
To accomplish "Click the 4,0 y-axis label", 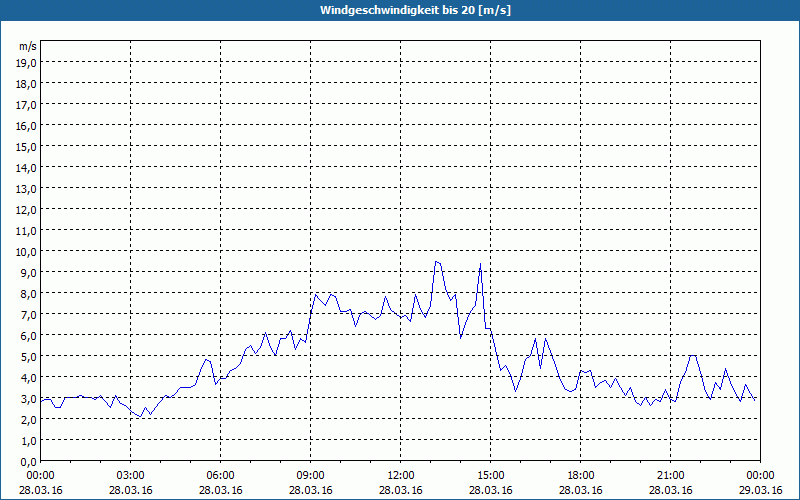I will [x=29, y=378].
